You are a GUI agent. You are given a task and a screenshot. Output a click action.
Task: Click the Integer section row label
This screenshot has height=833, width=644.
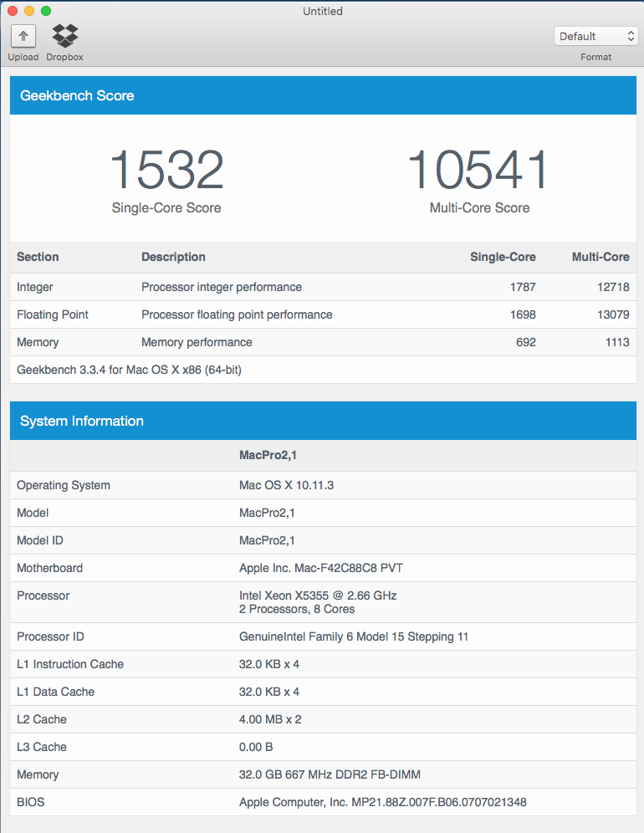point(34,288)
